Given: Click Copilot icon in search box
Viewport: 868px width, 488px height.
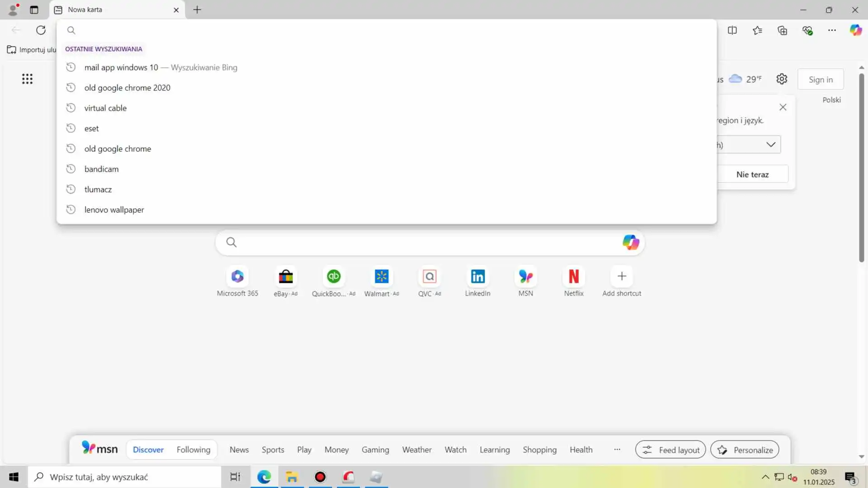Looking at the screenshot, I should point(631,242).
